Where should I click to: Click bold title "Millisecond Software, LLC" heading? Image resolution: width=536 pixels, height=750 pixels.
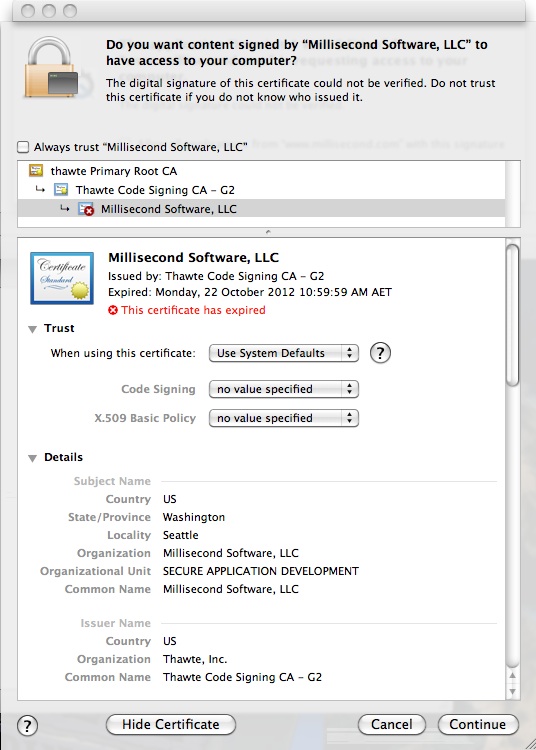click(x=193, y=257)
